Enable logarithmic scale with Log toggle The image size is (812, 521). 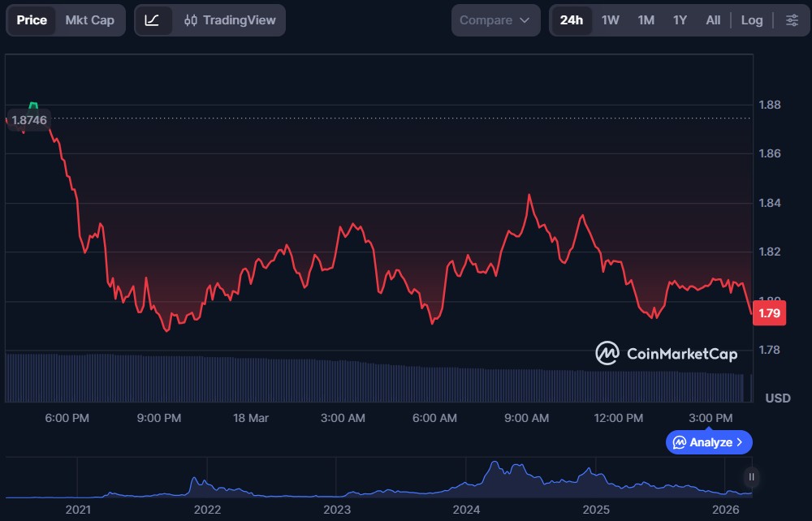coord(751,19)
